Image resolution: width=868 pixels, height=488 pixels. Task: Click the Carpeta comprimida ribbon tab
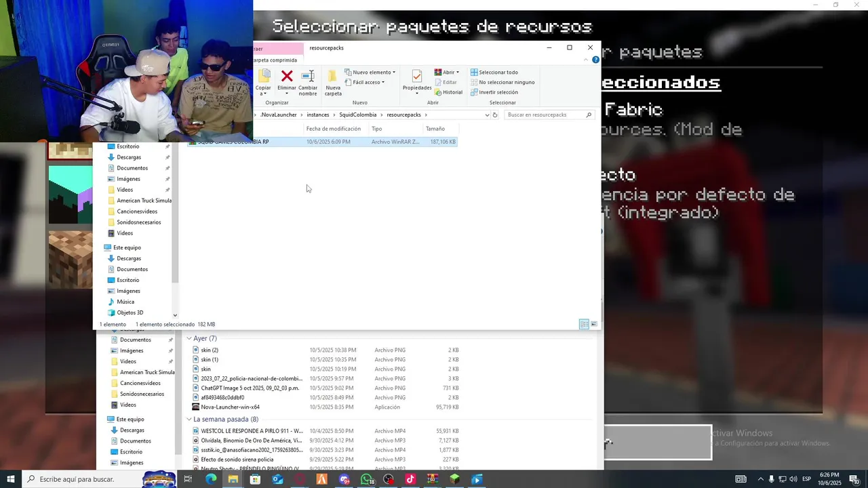pos(275,60)
